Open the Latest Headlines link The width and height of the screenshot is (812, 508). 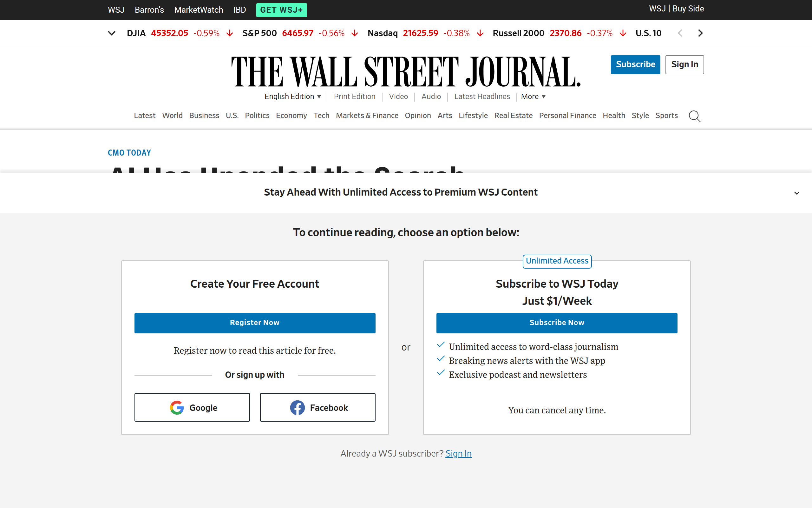[482, 97]
